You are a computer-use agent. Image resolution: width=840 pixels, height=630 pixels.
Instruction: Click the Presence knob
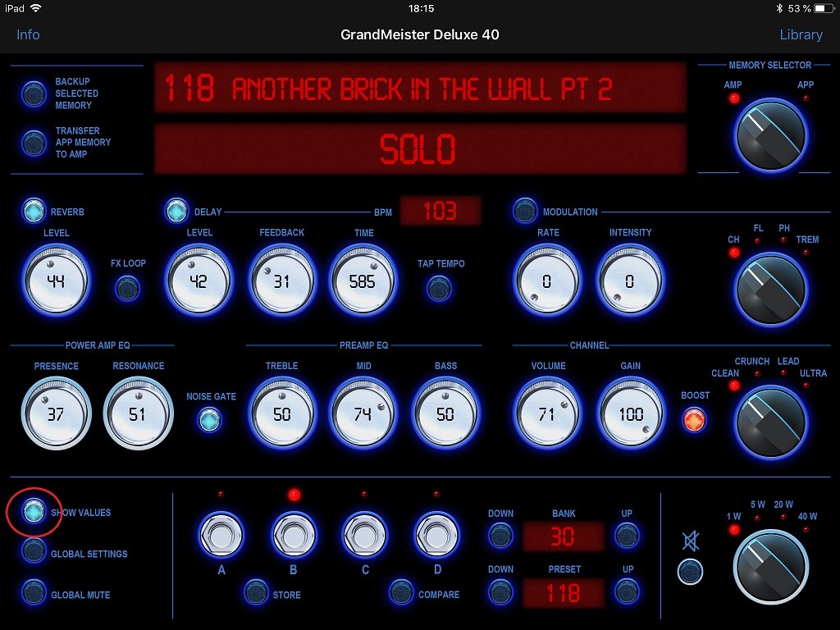click(x=57, y=413)
